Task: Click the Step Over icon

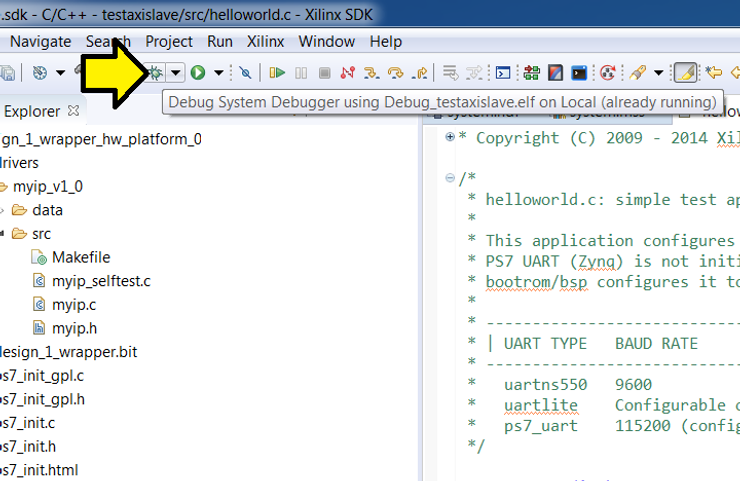Action: [395, 73]
